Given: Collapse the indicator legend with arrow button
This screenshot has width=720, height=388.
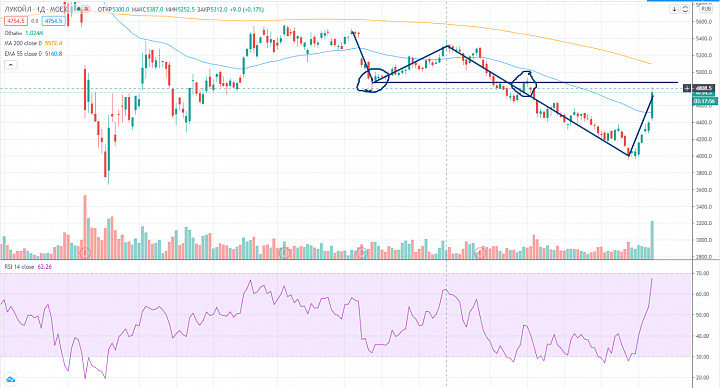Looking at the screenshot, I should coord(10,65).
